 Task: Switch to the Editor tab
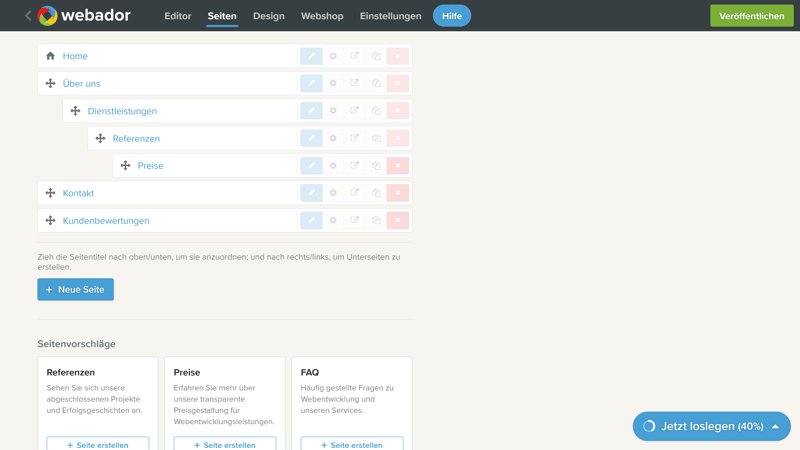177,16
